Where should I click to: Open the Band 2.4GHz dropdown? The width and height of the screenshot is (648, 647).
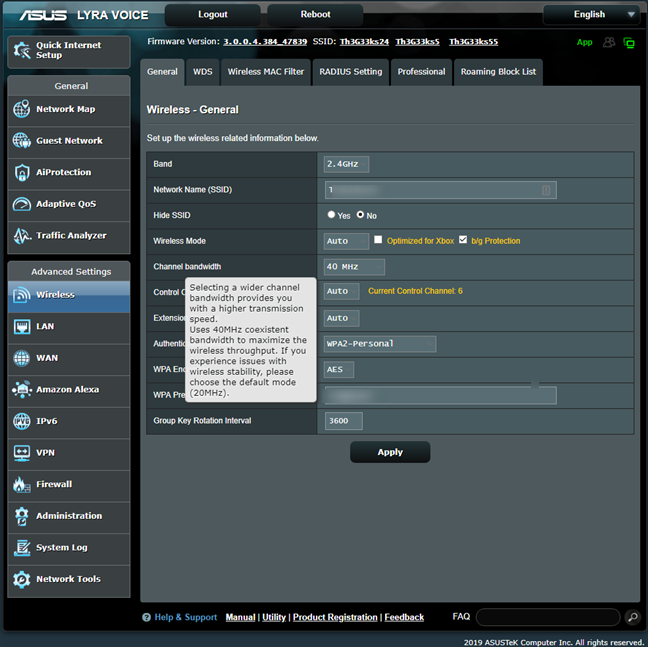346,164
